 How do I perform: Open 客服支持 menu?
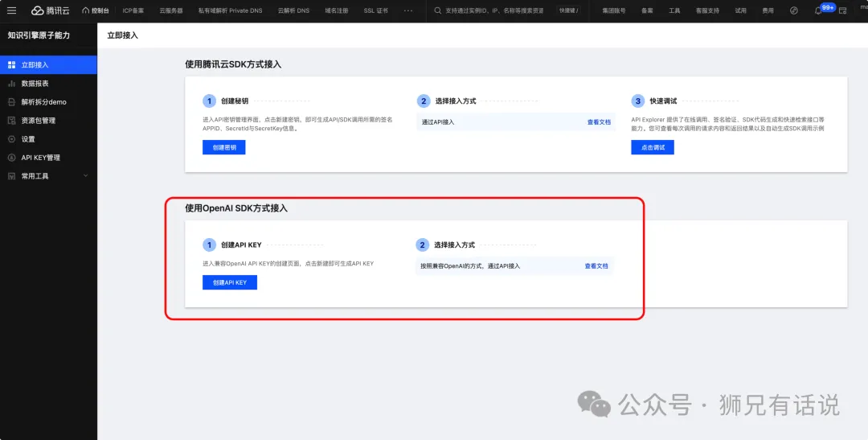[x=707, y=10]
